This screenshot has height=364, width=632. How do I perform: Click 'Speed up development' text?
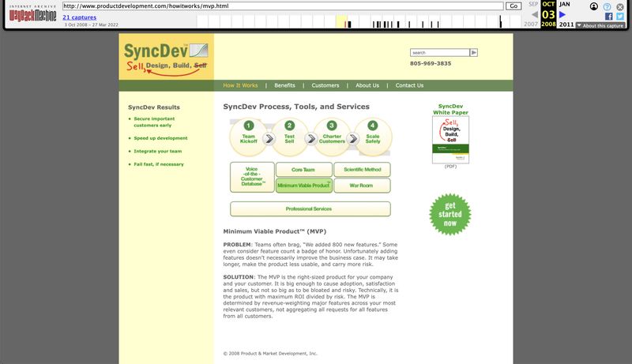pos(160,138)
